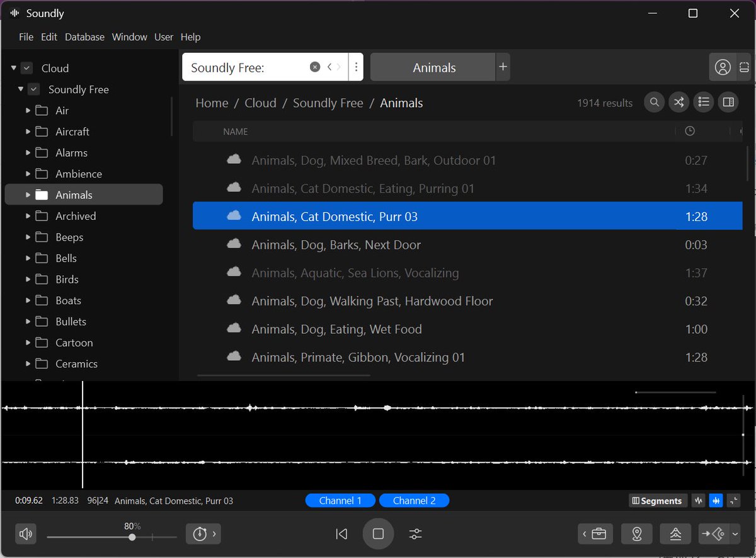The image size is (756, 558).
Task: Open the pitch and speed dial control
Action: [199, 534]
